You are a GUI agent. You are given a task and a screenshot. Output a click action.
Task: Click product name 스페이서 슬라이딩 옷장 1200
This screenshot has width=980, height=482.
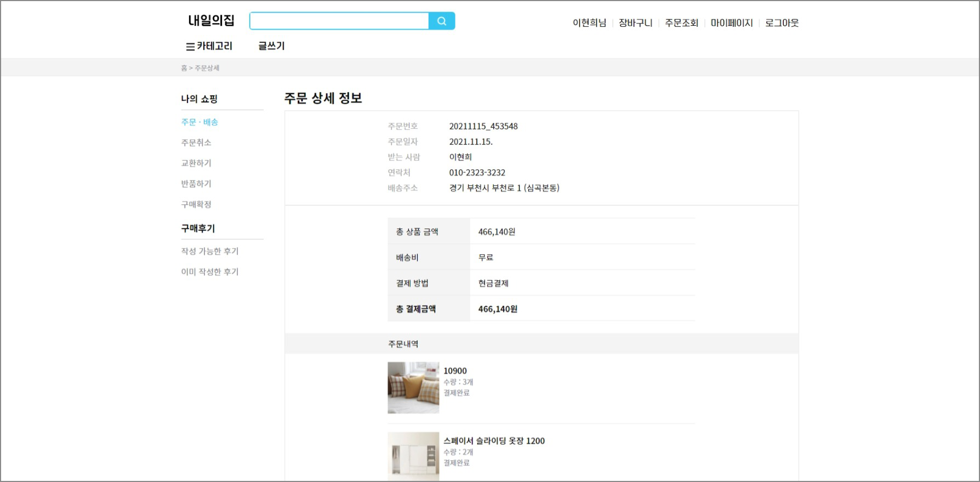pyautogui.click(x=494, y=441)
